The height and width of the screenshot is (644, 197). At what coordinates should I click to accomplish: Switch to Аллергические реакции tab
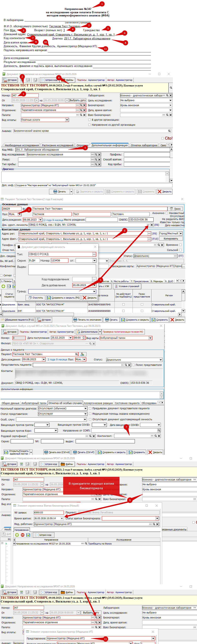(x=98, y=403)
